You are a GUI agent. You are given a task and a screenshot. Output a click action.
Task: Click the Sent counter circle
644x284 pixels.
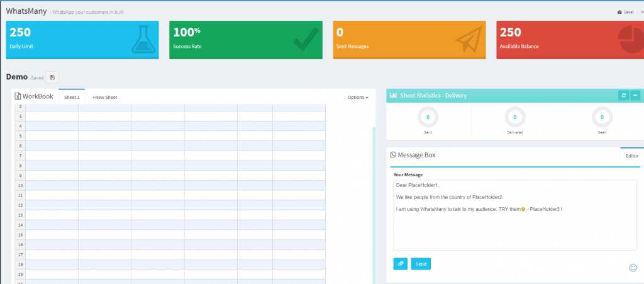(x=428, y=117)
